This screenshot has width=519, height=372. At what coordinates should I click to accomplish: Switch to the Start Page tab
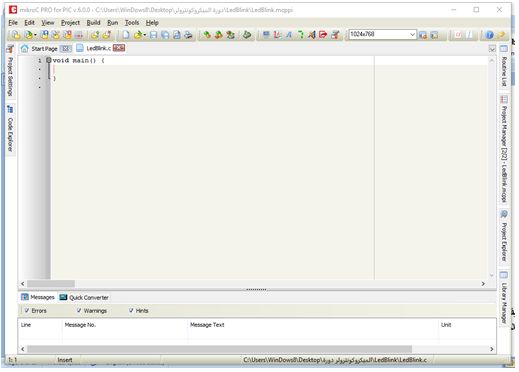coord(44,49)
